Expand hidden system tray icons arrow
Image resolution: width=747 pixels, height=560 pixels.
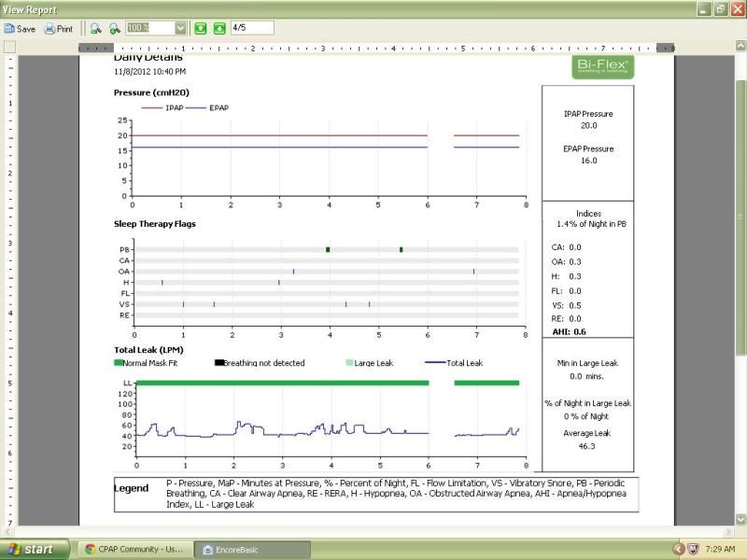[679, 549]
